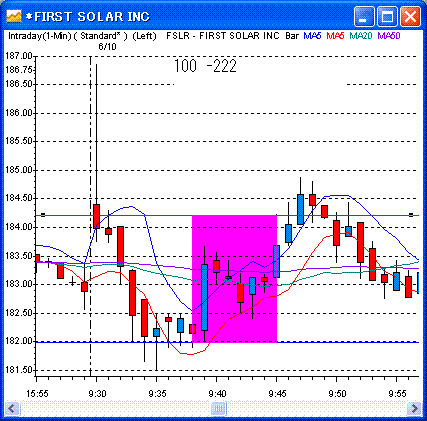
Task: Click the magenta highlighted region
Action: 234,279
